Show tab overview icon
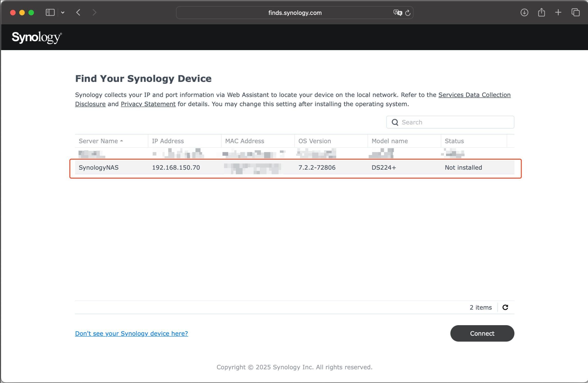This screenshot has height=383, width=588. pos(575,13)
